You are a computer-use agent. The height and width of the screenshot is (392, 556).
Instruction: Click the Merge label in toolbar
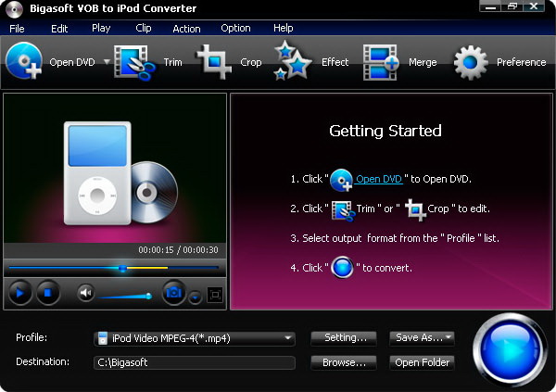coord(423,62)
